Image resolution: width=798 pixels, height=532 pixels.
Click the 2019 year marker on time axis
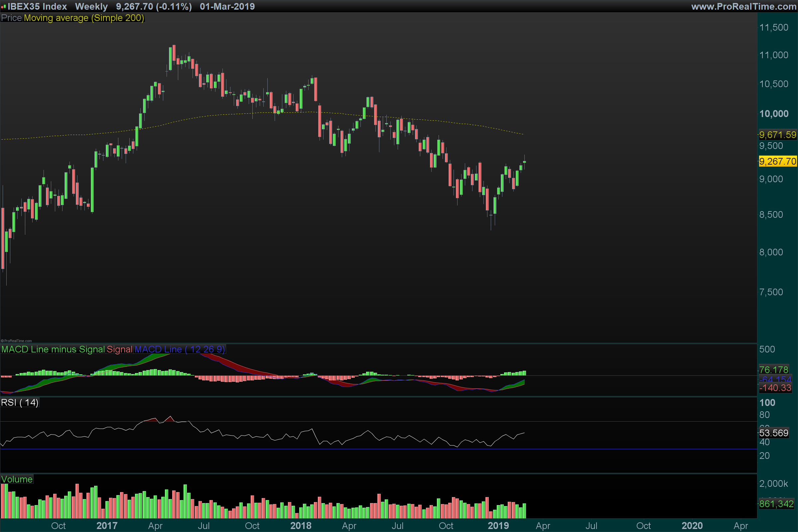(498, 526)
